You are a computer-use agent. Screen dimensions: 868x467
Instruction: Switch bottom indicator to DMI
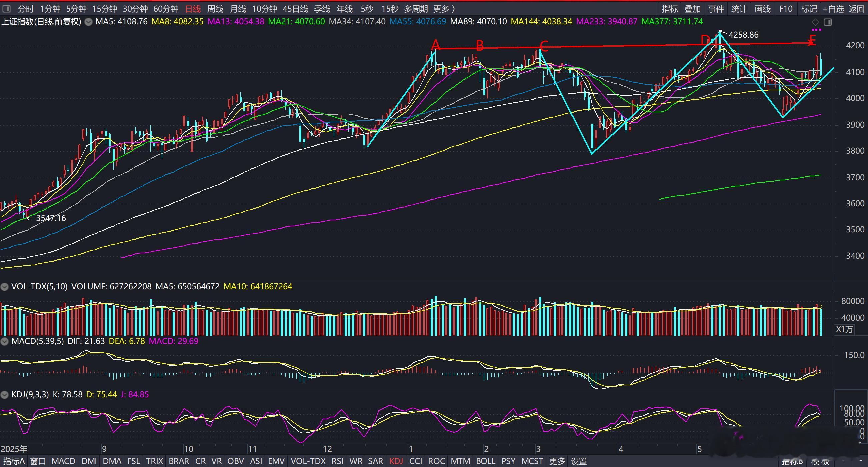coord(89,461)
